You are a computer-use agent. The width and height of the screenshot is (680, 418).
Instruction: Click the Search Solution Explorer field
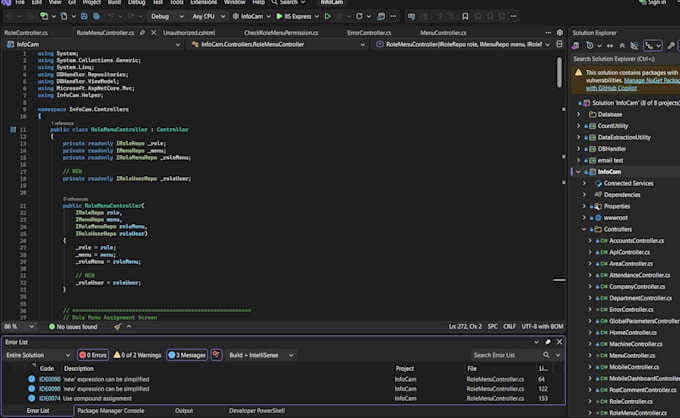[624, 59]
